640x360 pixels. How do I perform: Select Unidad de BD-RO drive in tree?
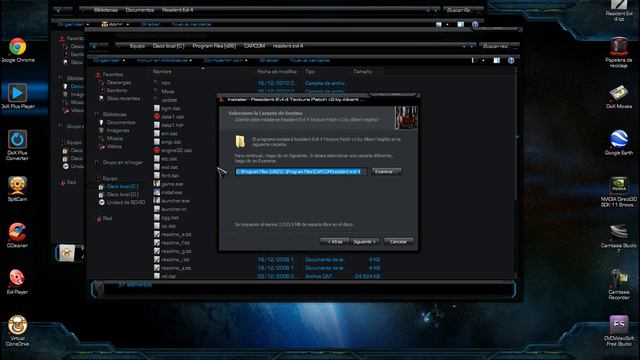pyautogui.click(x=126, y=202)
